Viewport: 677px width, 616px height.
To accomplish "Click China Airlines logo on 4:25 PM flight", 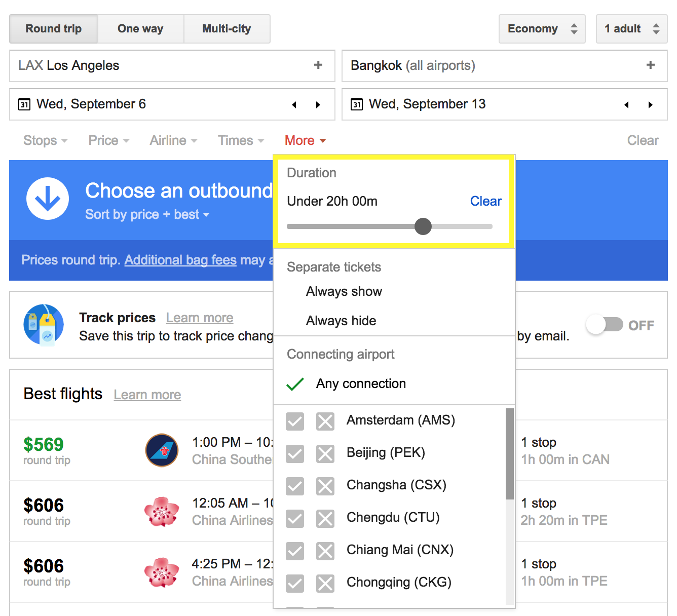I will (162, 572).
